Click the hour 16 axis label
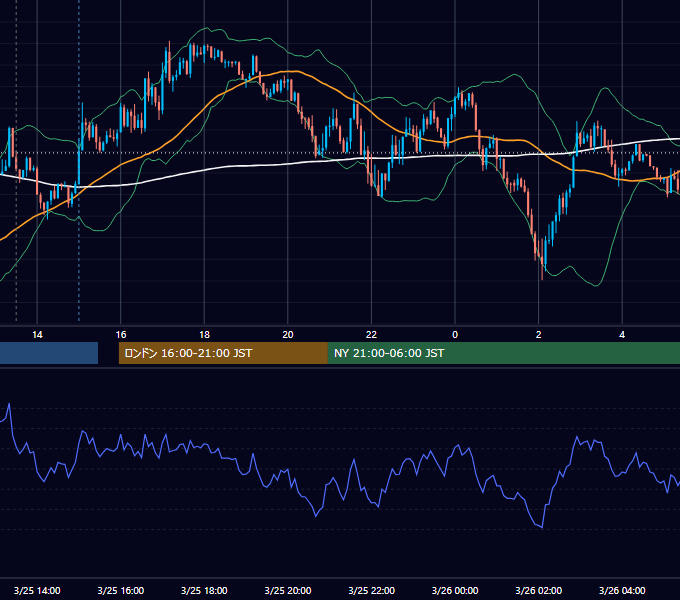680x600 pixels. [x=121, y=335]
